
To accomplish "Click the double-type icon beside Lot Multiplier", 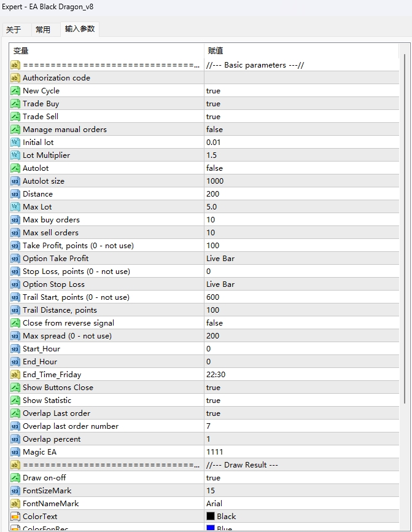I will tap(15, 155).
